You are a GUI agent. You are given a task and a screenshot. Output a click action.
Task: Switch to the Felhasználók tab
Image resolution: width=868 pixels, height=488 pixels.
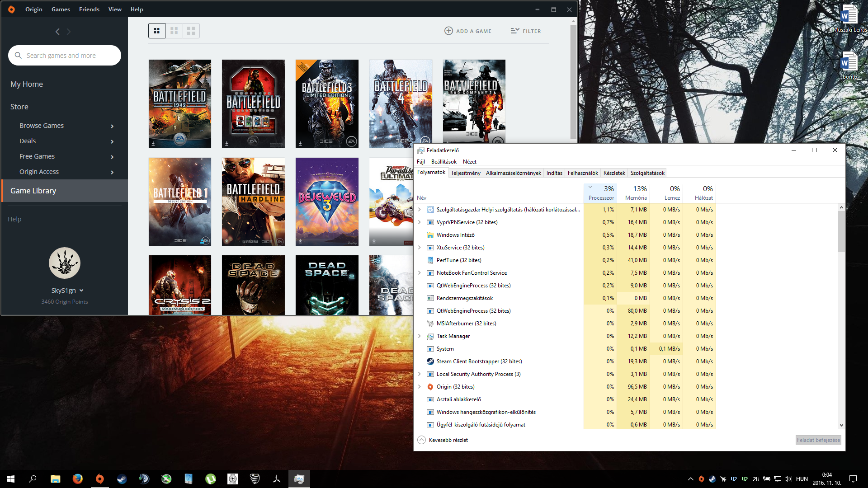coord(583,173)
